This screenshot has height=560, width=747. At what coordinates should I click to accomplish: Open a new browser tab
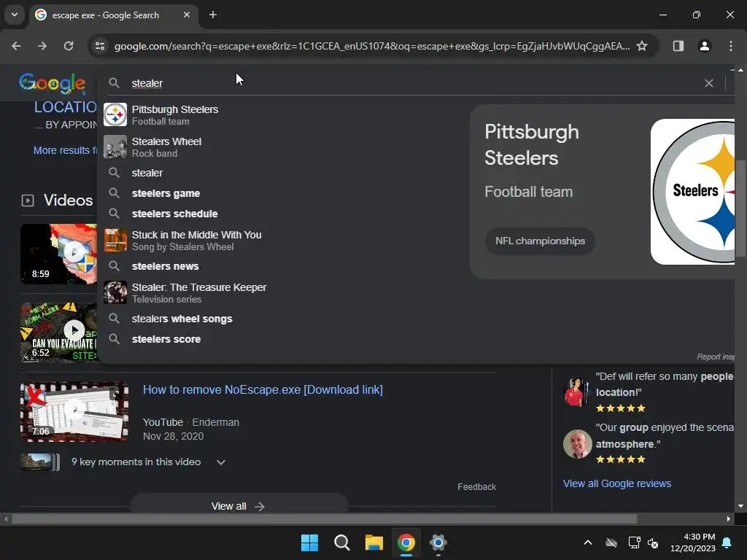pyautogui.click(x=213, y=15)
